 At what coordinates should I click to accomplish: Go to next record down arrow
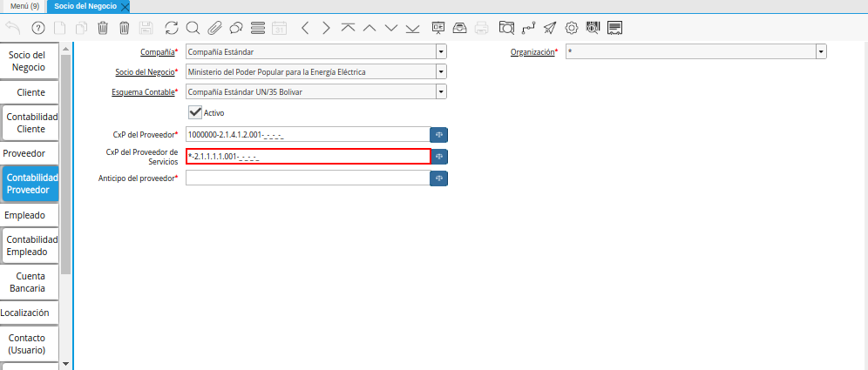pyautogui.click(x=391, y=28)
